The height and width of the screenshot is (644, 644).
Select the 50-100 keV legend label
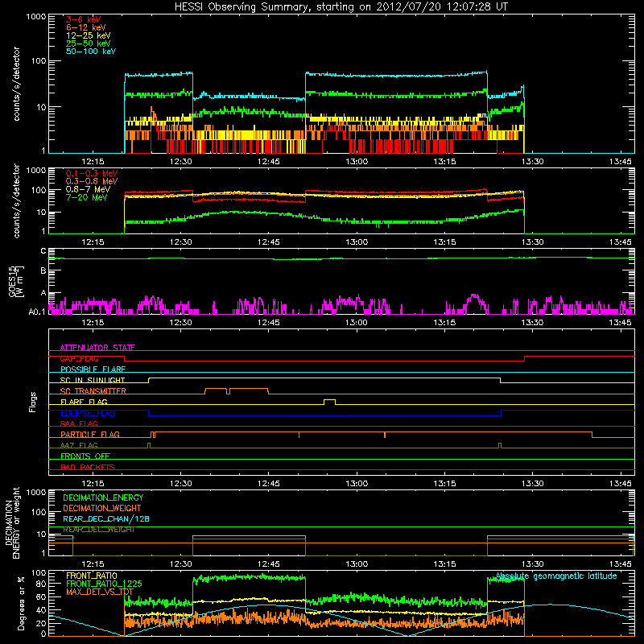click(x=91, y=52)
